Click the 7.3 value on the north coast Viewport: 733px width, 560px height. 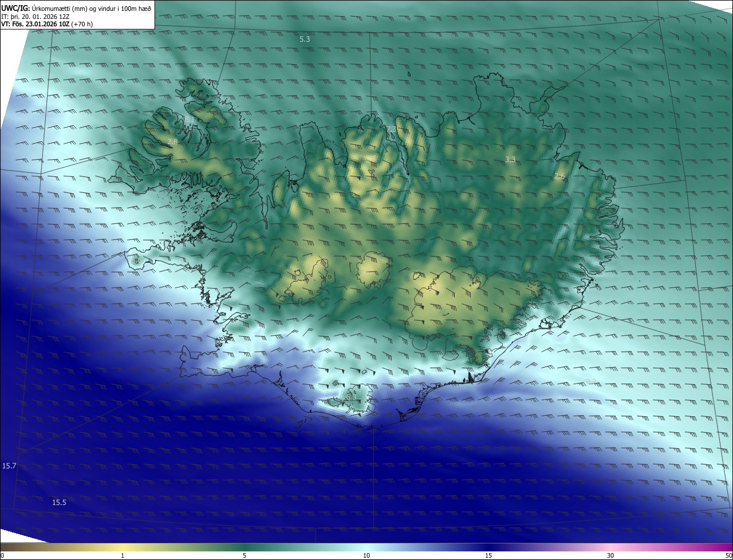point(391,129)
